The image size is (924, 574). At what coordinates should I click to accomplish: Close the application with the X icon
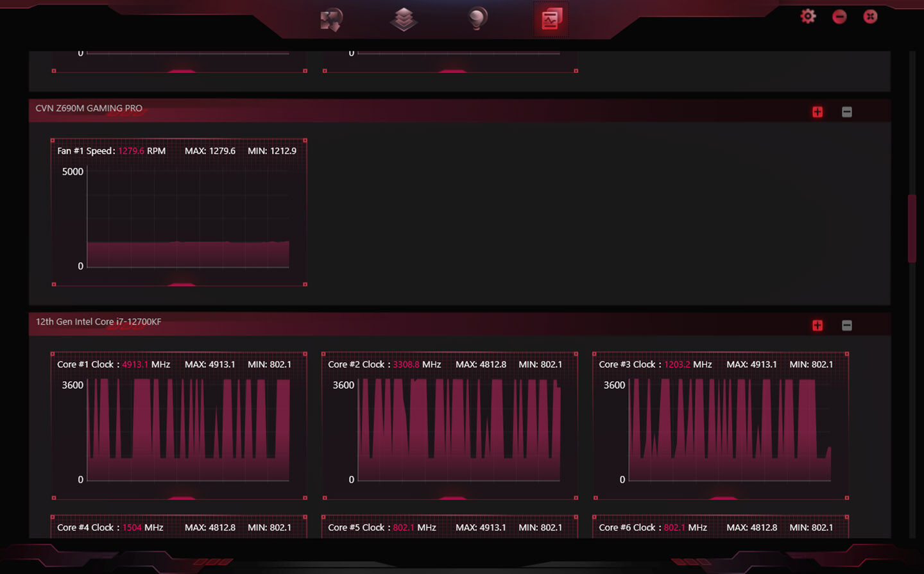tap(870, 17)
